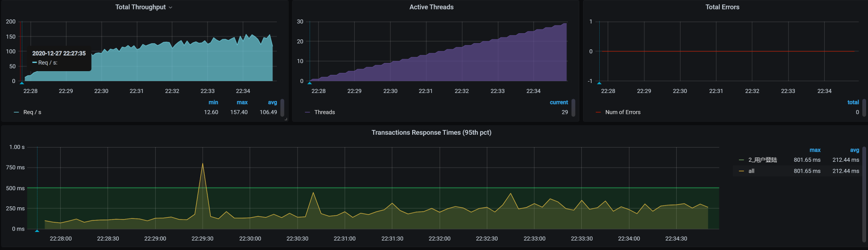Open the Total Throughput panel menu chevron
This screenshot has height=250, width=868.
coord(170,8)
